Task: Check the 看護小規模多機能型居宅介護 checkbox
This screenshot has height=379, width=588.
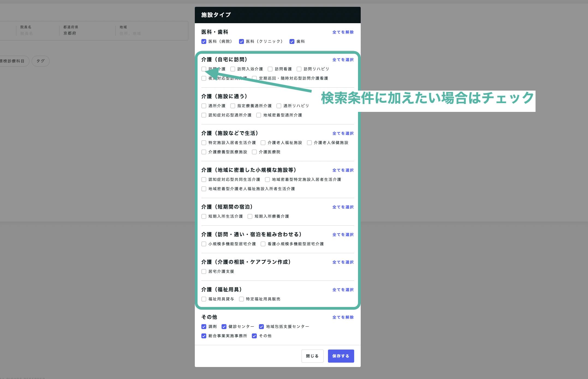Action: click(263, 244)
